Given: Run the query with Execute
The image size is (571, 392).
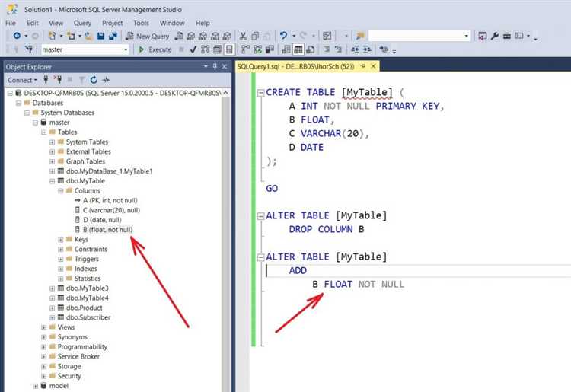Looking at the screenshot, I should pyautogui.click(x=155, y=49).
